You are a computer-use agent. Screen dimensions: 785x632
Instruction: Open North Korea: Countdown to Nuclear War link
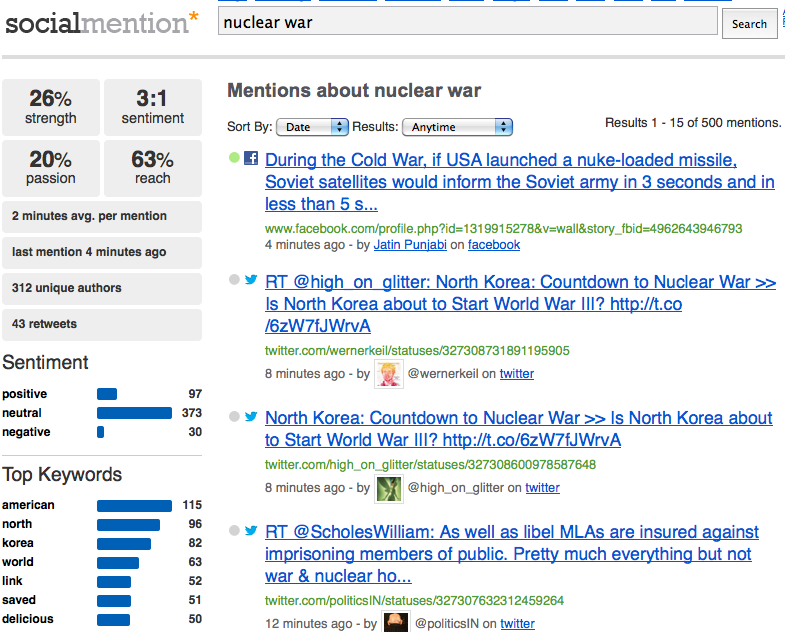click(518, 429)
